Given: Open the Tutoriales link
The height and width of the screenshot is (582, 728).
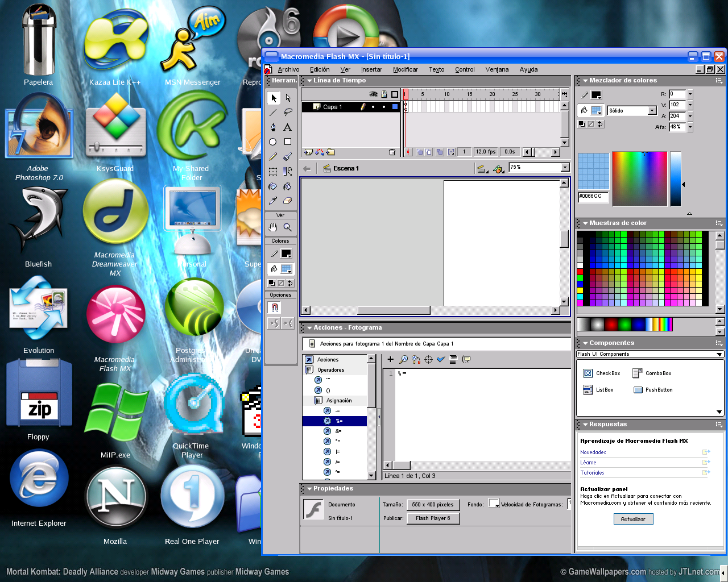Looking at the screenshot, I should (x=592, y=473).
